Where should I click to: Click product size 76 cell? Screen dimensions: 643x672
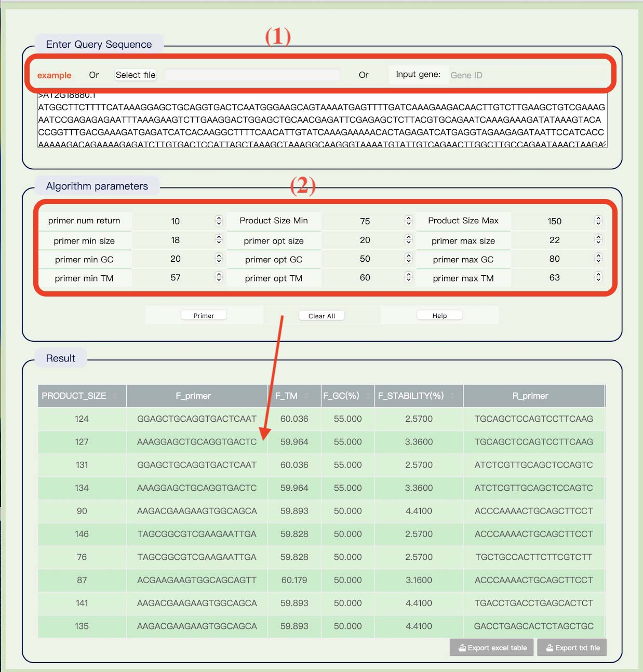coord(82,557)
